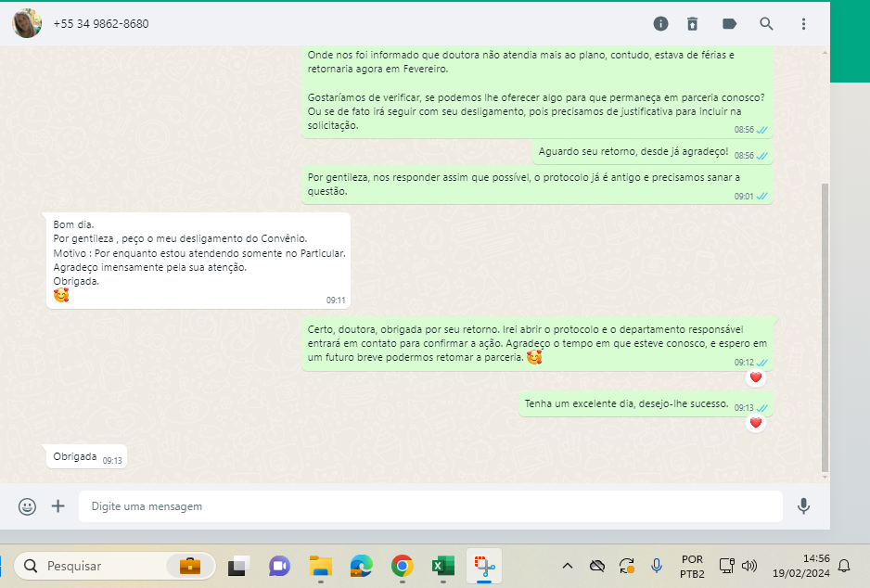Click the Pesquisar taskbar search box
This screenshot has height=588, width=870.
click(x=114, y=566)
